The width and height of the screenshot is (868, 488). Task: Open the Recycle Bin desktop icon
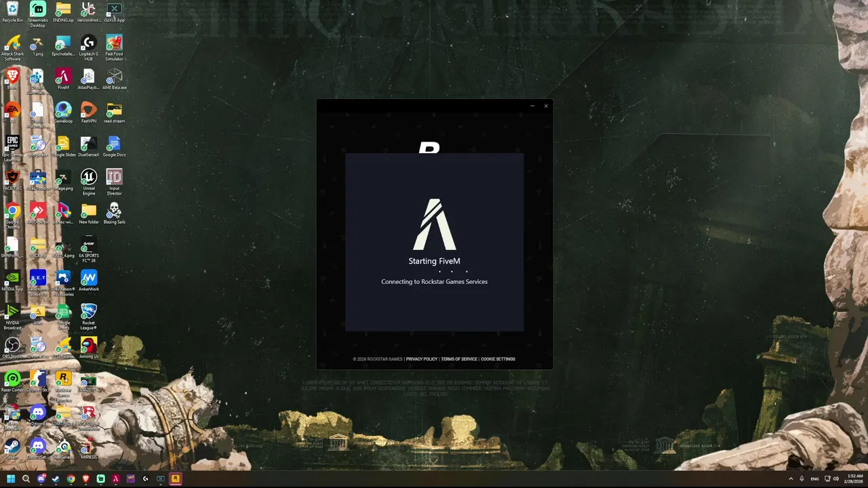pos(12,12)
